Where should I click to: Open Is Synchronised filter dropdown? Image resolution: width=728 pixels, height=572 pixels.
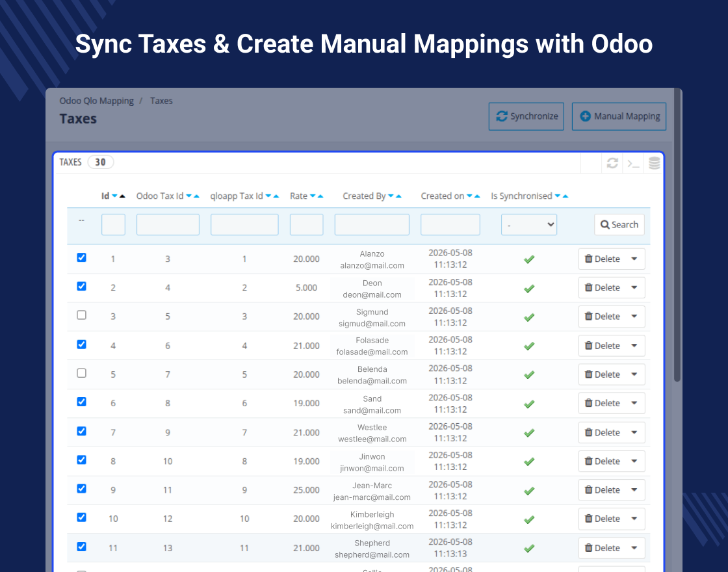(x=529, y=225)
